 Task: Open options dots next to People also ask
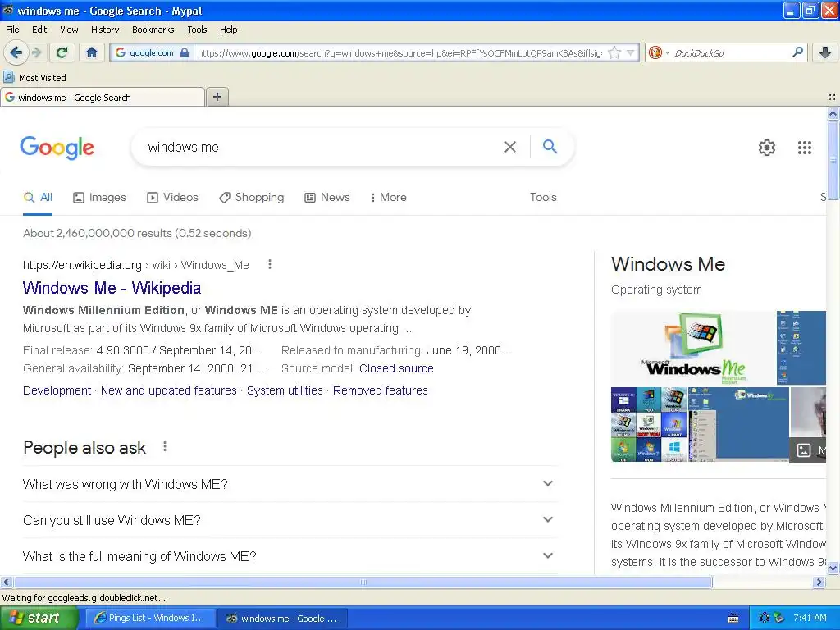pyautogui.click(x=164, y=446)
